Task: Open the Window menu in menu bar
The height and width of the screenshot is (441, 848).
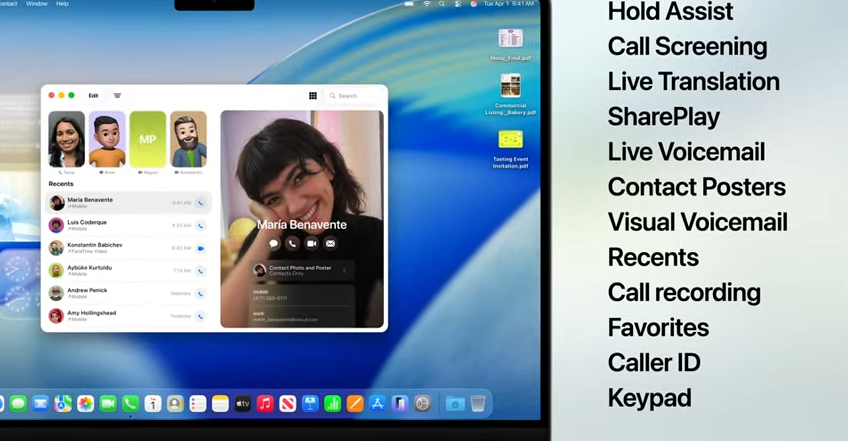Action: pos(36,4)
